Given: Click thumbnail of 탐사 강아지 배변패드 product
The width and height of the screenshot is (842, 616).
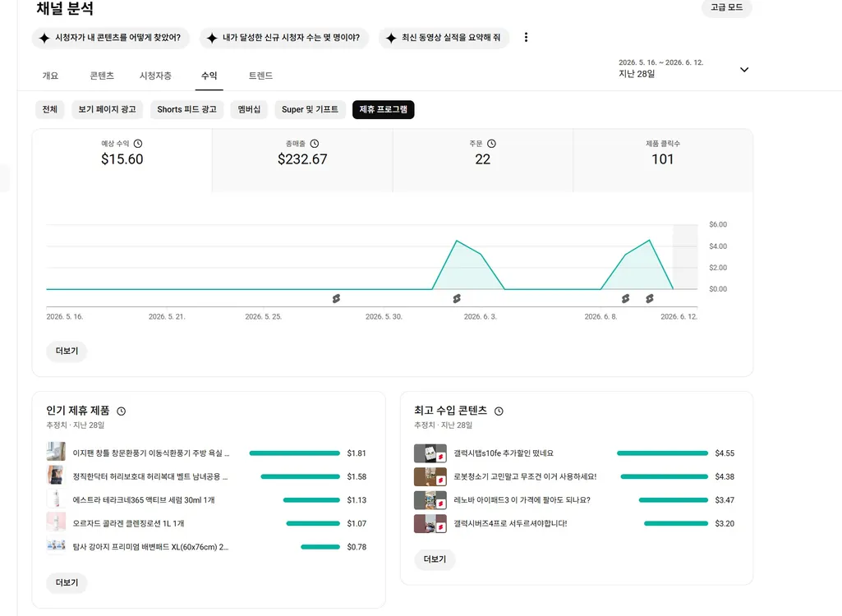Looking at the screenshot, I should click(x=56, y=545).
